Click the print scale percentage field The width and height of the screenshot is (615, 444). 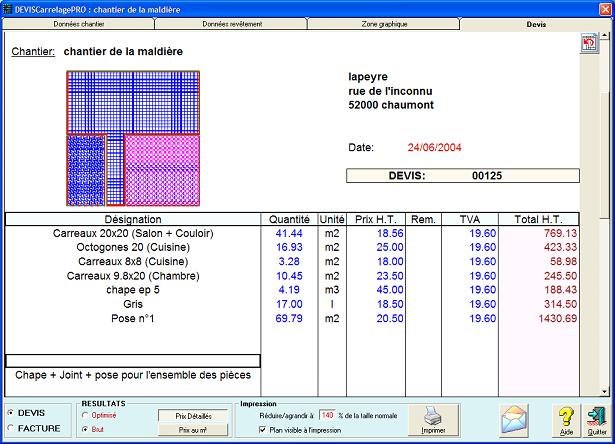pyautogui.click(x=327, y=414)
